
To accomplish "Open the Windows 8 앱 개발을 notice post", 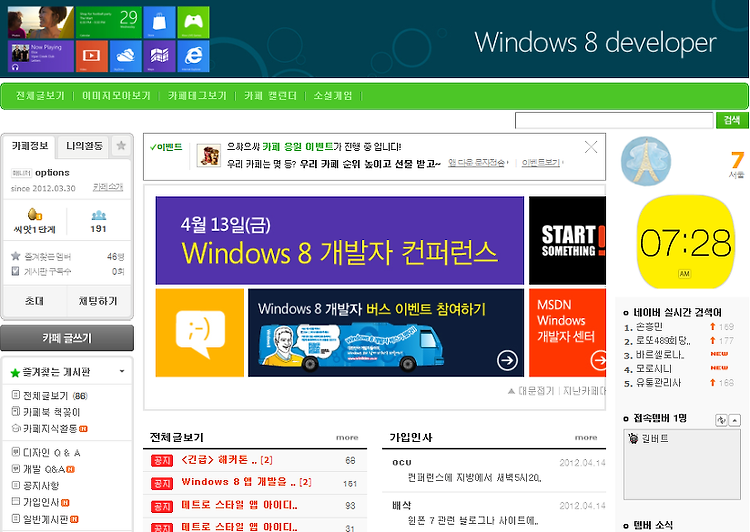I will [246, 482].
